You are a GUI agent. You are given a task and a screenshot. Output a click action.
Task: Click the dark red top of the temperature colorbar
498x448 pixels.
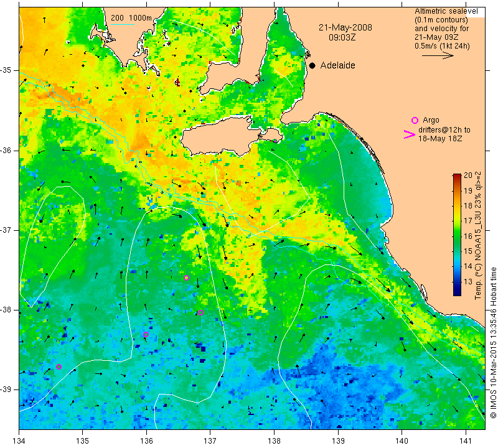pos(457,177)
